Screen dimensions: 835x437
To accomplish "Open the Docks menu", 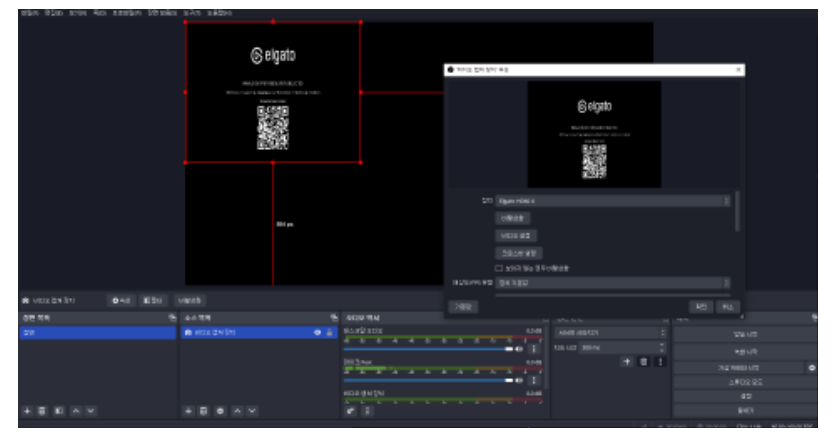I will pos(100,12).
